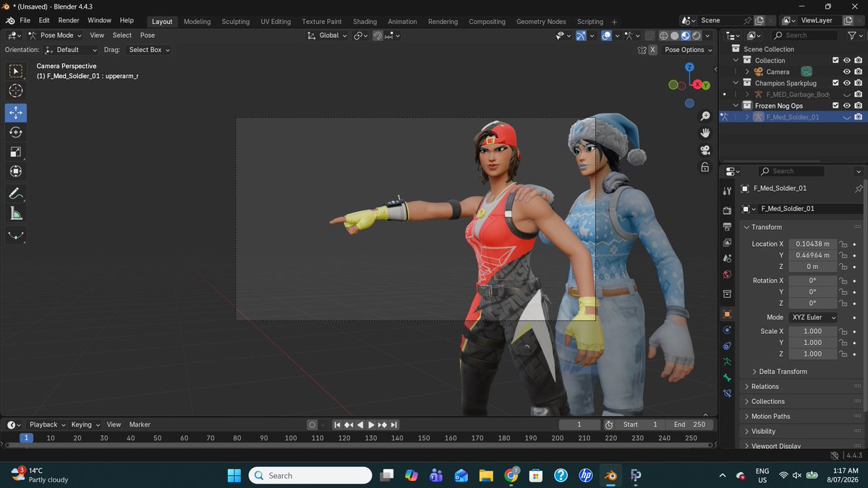Open the Physics properties tab
Screen dimensions: 868x488
[727, 330]
